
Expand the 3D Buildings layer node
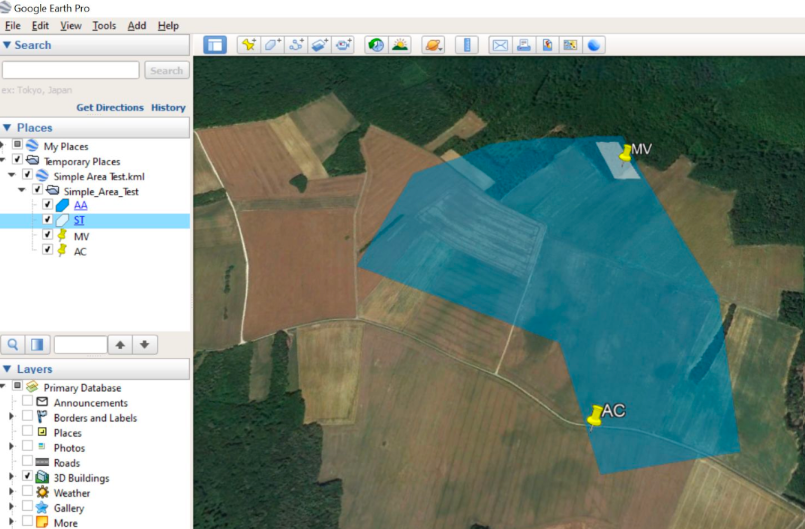11,477
